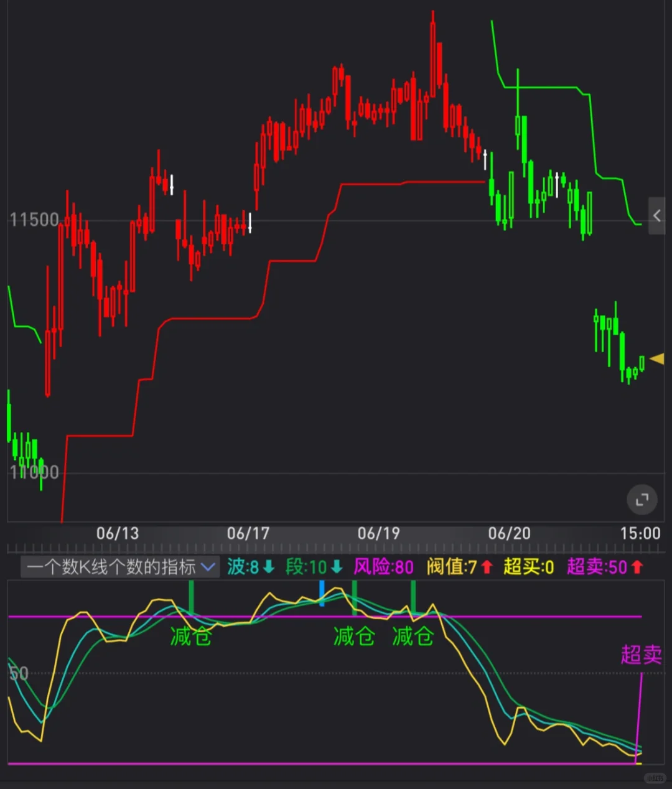Click the blue signal bar in indicator pane
The width and height of the screenshot is (672, 789).
(322, 594)
